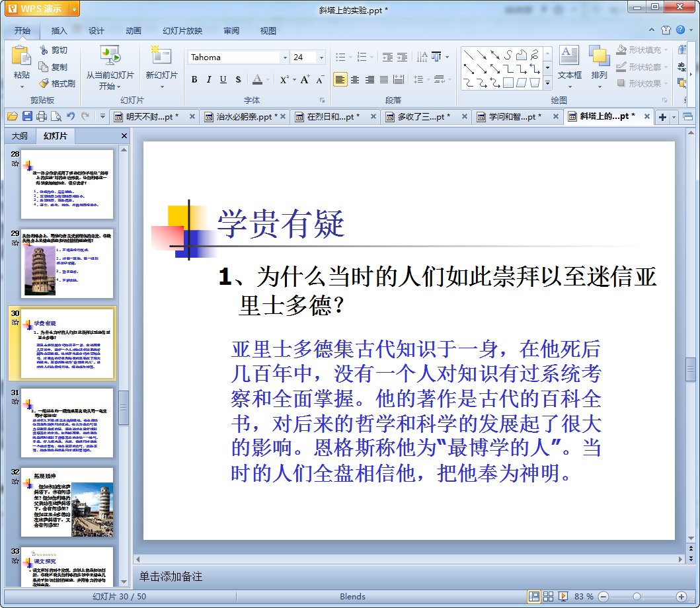The image size is (700, 608).
Task: Switch to Normal view icon
Action: 533,596
